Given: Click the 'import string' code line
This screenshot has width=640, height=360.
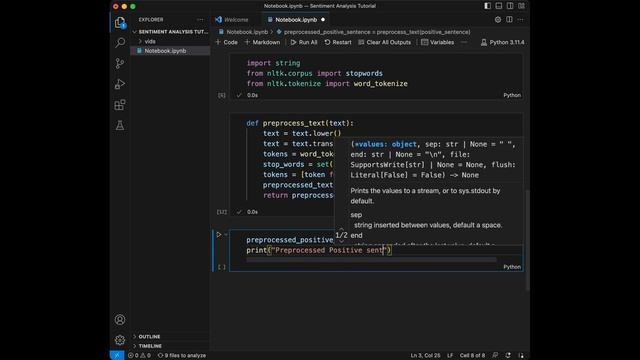Looking at the screenshot, I should 273,63.
